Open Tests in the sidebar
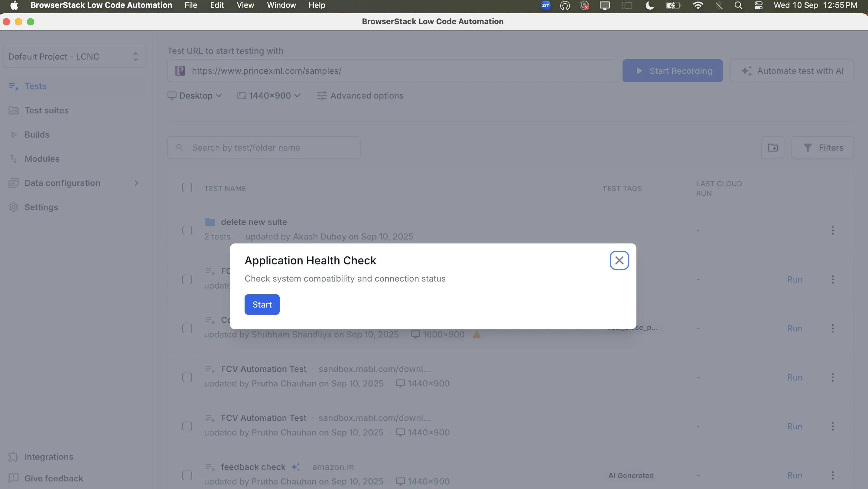Screen dimensions: 868x489 (35, 86)
